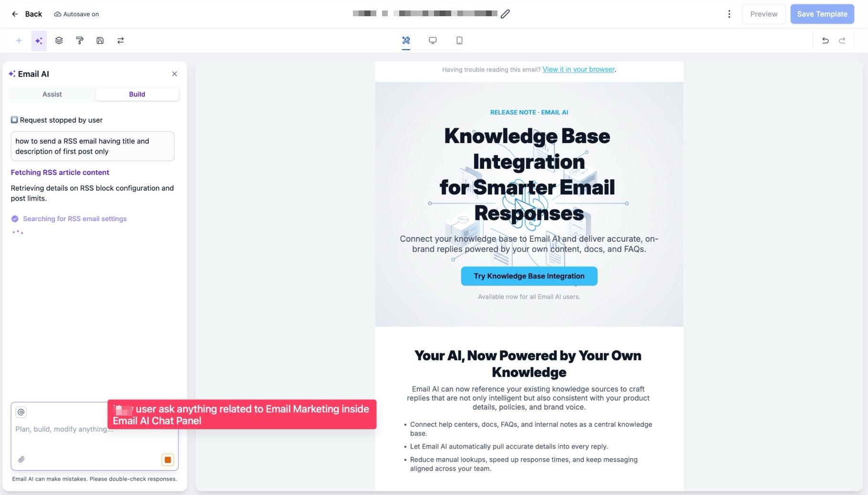The image size is (868, 495).
Task: Select the Build tab
Action: click(137, 94)
